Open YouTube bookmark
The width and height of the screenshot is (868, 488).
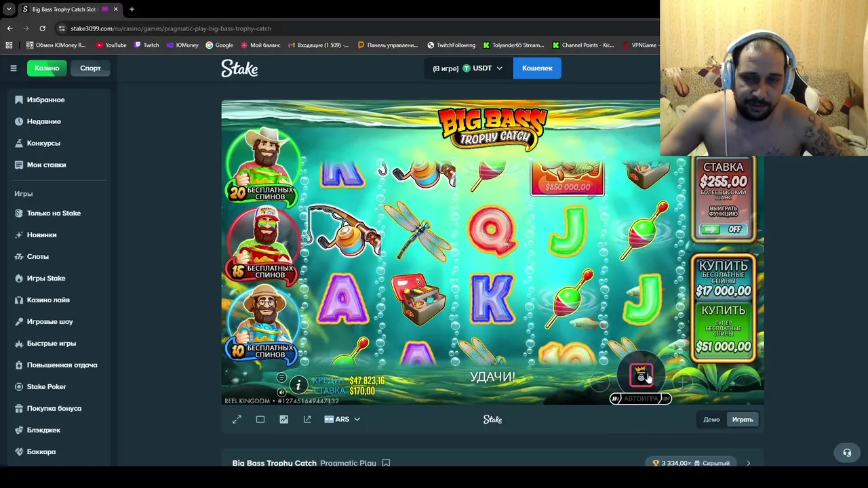point(111,45)
